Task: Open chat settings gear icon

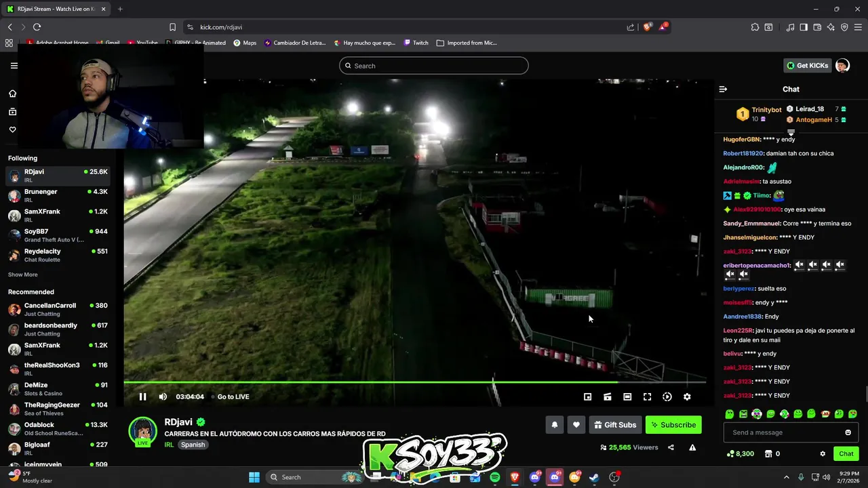Action: pos(823,453)
